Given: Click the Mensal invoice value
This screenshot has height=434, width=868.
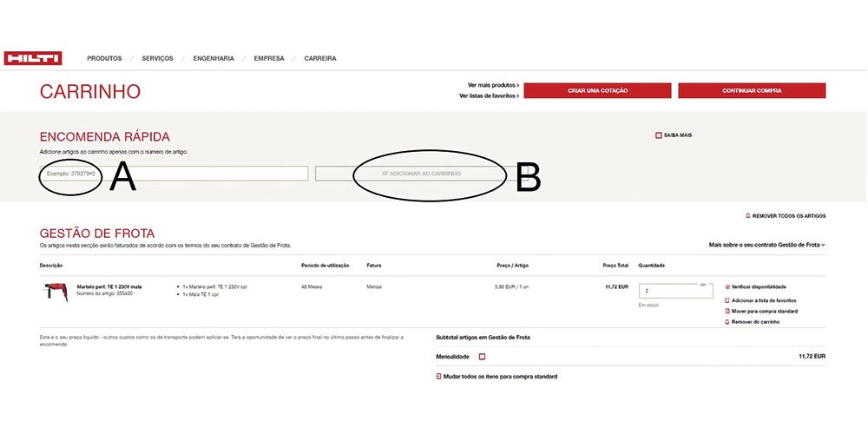Looking at the screenshot, I should (374, 286).
